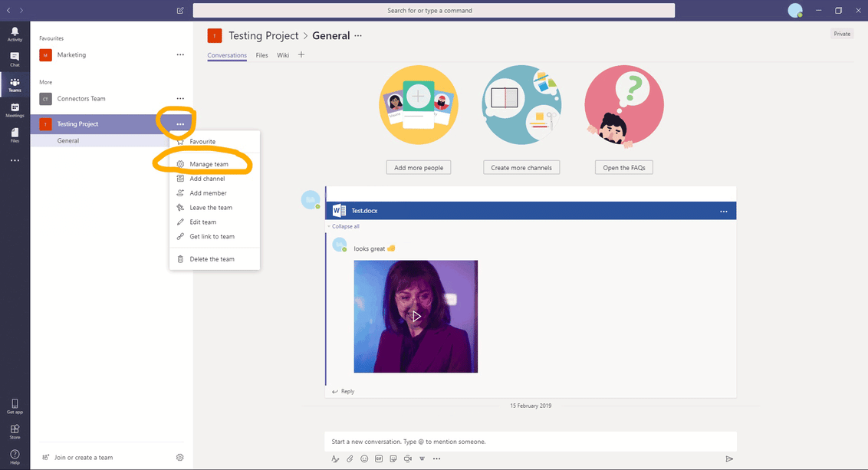Switch to Chat in the left rail
The width and height of the screenshot is (868, 470).
pos(15,58)
